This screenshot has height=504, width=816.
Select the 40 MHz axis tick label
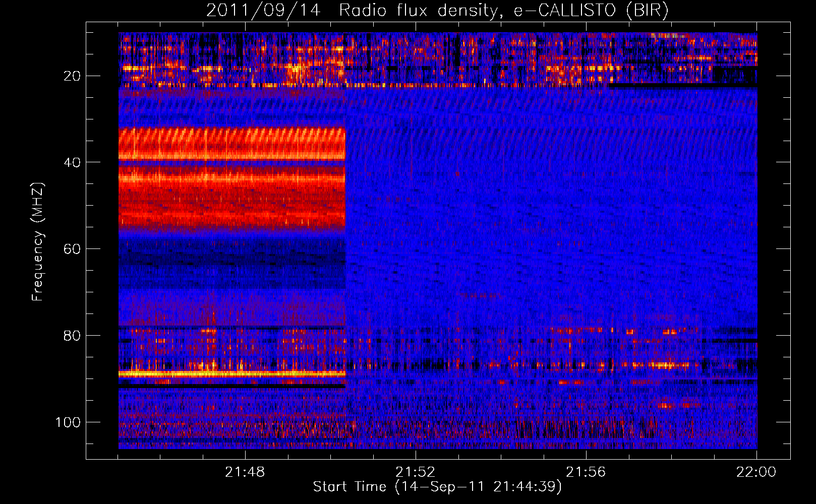pyautogui.click(x=73, y=162)
